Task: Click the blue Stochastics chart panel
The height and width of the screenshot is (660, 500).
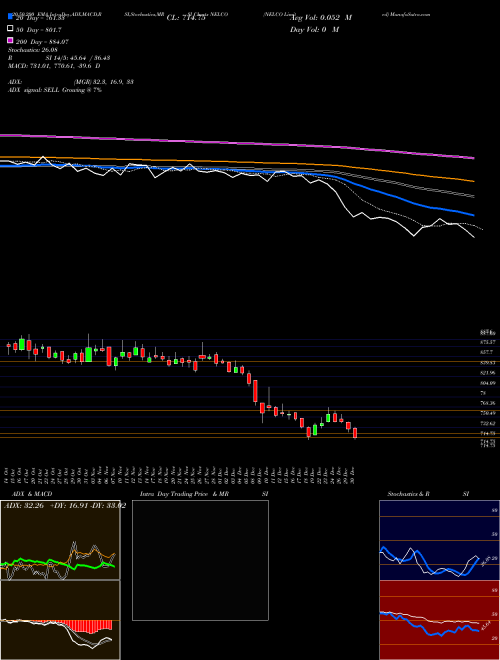Action: [439, 540]
